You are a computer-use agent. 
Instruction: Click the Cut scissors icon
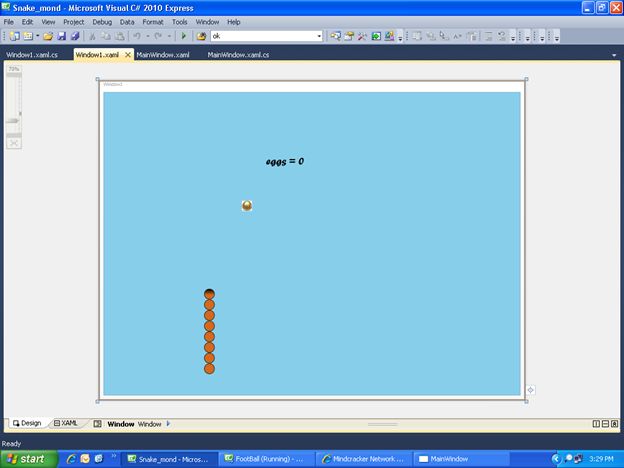pos(92,36)
